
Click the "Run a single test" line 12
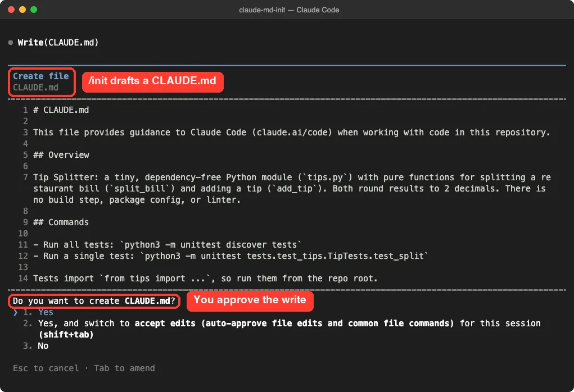230,256
